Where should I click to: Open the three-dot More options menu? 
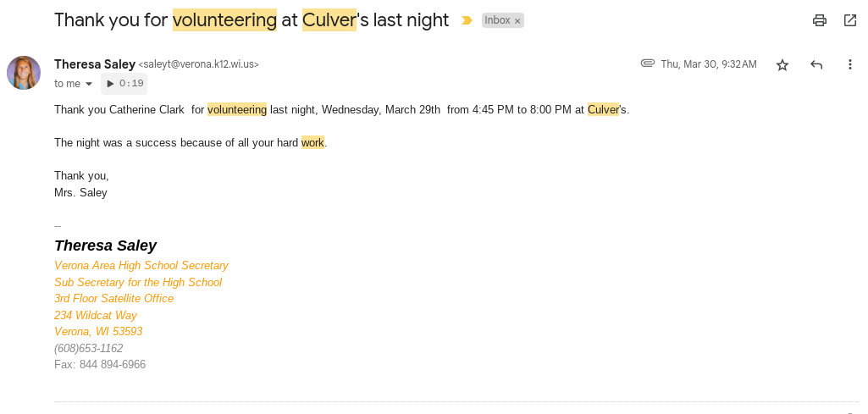850,64
